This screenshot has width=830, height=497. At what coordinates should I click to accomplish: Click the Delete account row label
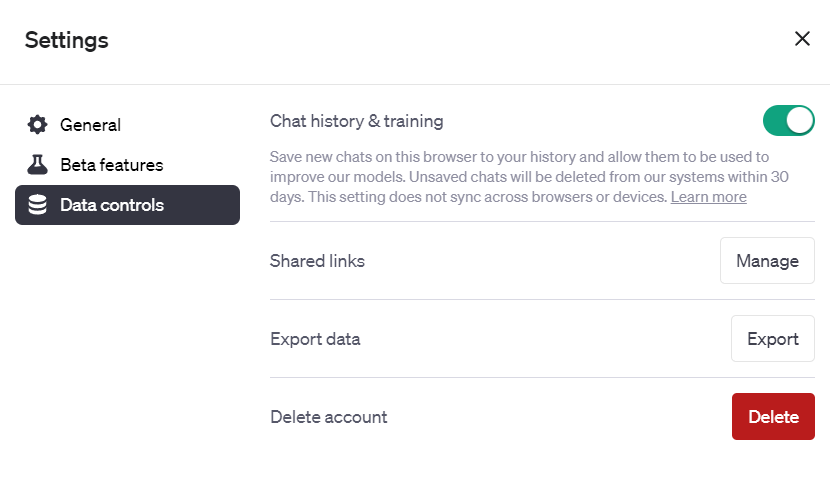click(328, 417)
